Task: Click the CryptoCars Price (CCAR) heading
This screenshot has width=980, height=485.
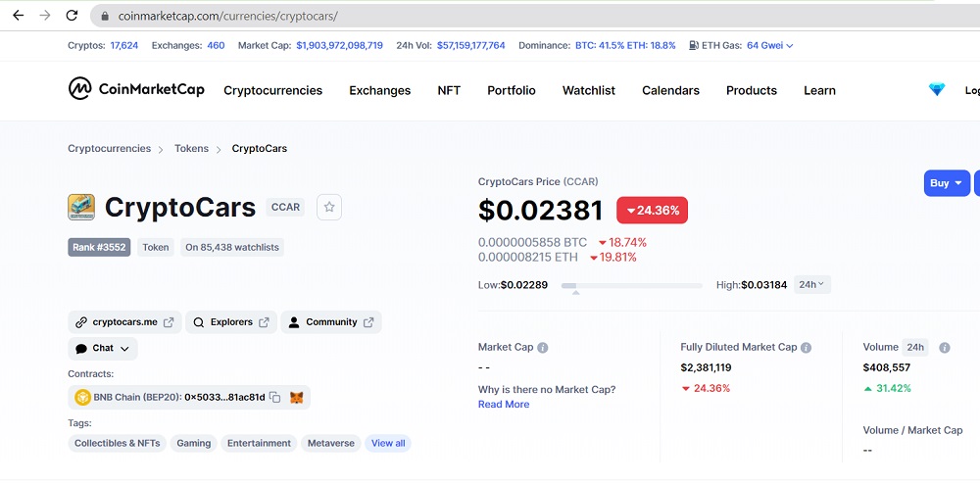Action: [538, 182]
